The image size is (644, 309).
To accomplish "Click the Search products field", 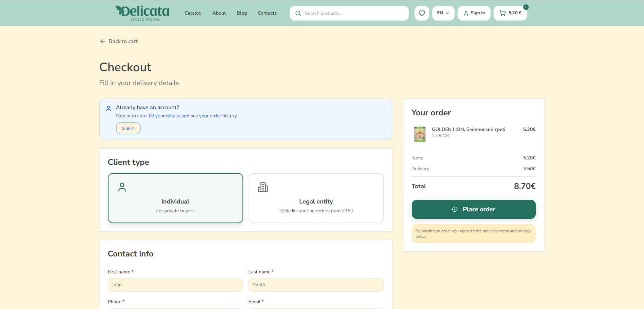I will click(349, 13).
